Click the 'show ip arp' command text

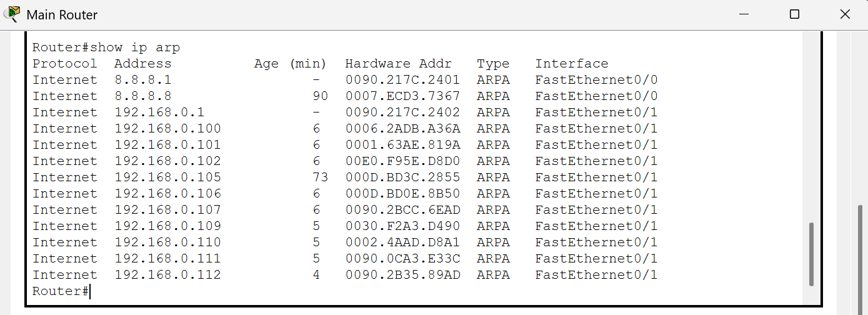[x=135, y=47]
